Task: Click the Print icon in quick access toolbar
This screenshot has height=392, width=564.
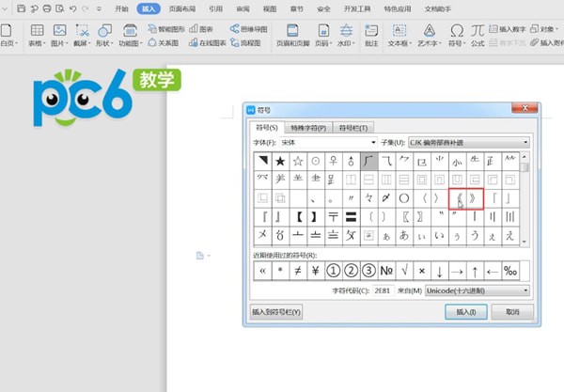Action: click(47, 8)
